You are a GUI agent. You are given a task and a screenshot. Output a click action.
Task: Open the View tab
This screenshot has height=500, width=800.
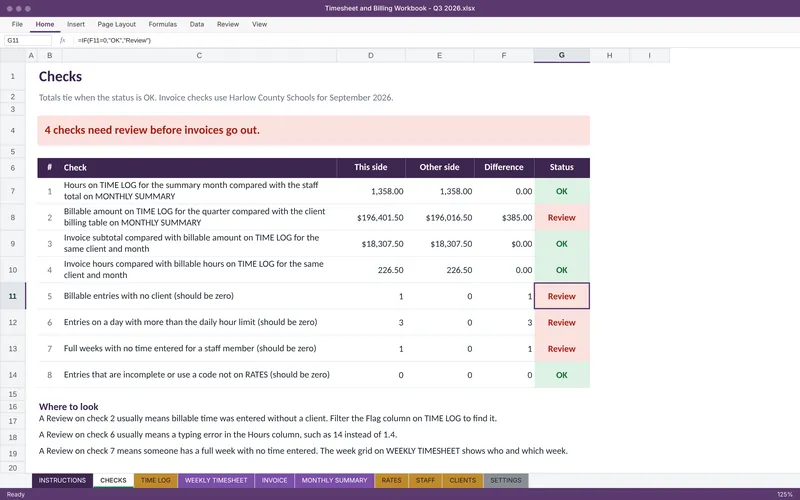point(259,24)
